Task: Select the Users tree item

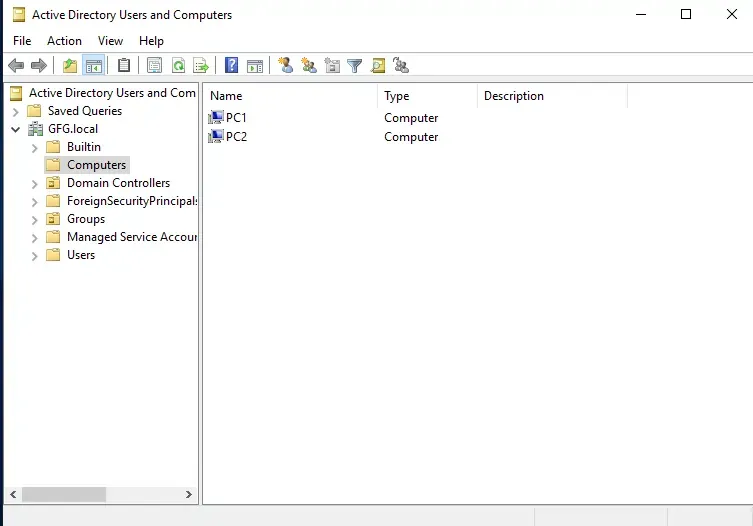Action: click(81, 255)
